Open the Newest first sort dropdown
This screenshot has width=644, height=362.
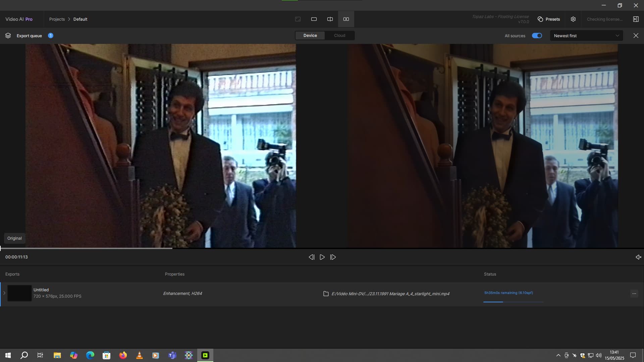586,36
